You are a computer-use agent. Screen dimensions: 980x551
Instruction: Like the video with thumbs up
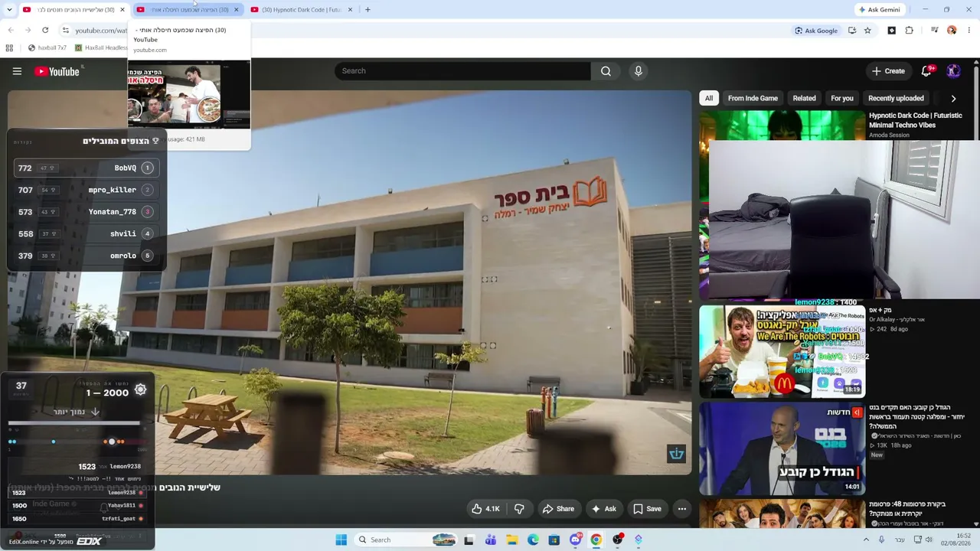point(485,509)
